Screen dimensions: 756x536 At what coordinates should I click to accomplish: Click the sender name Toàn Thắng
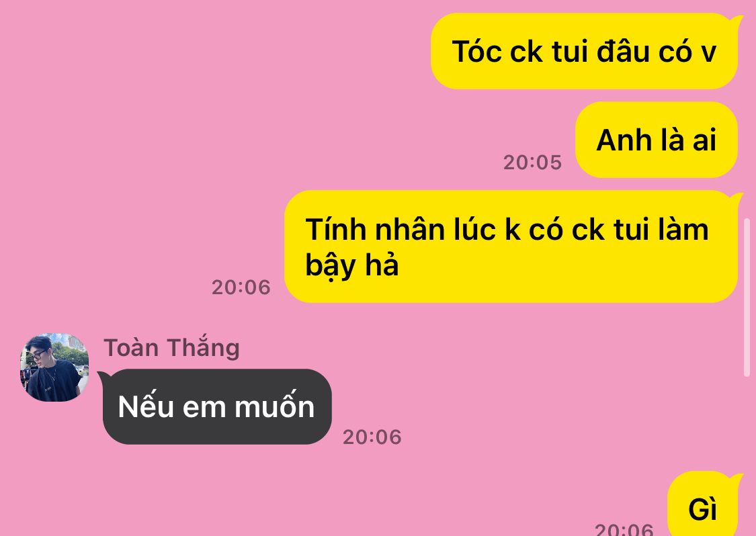(171, 347)
